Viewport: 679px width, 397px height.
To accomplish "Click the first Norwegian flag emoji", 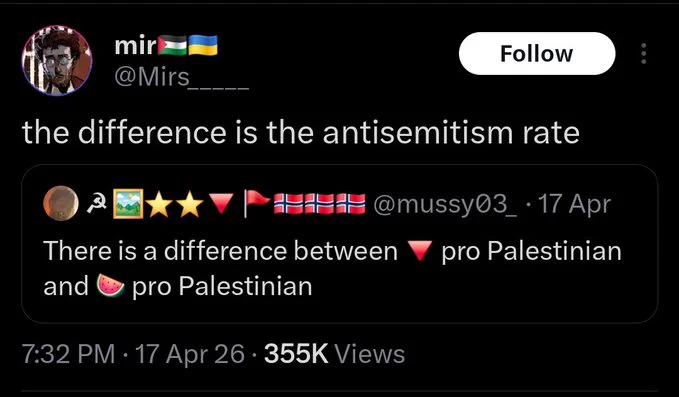I will click(289, 204).
